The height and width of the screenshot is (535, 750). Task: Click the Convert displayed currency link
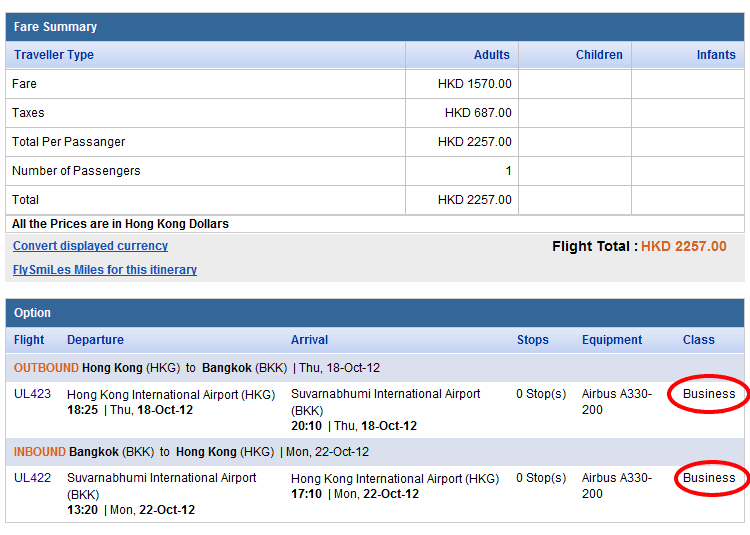[90, 246]
